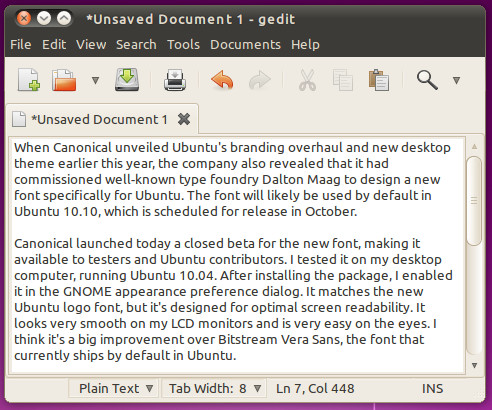Open the Plain Text language dropdown

(115, 388)
